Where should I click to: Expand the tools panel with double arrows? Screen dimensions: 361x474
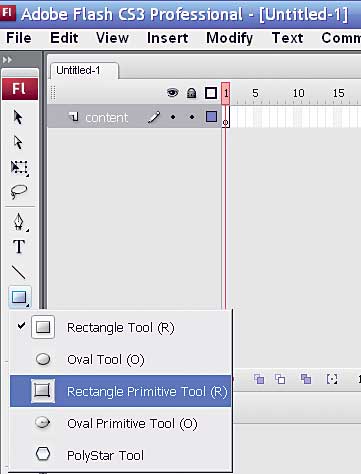coord(7,60)
